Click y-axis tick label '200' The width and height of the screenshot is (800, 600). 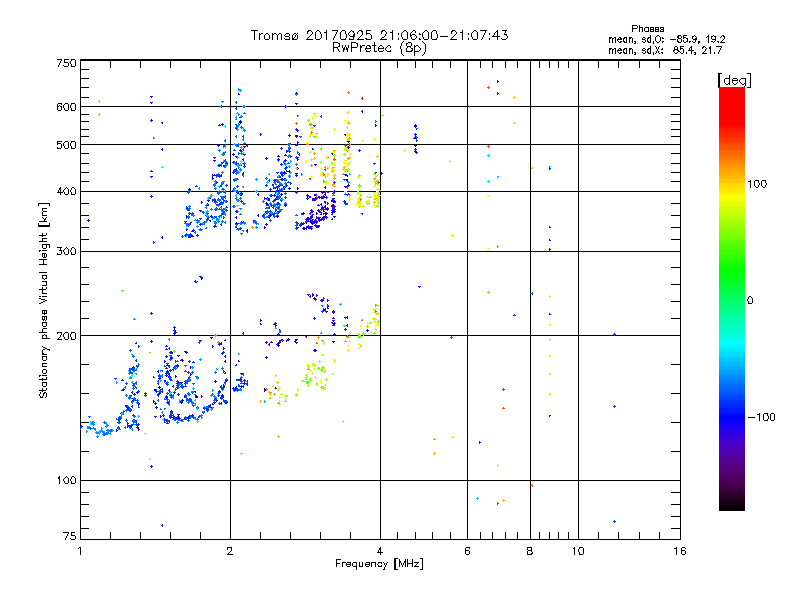click(x=66, y=336)
